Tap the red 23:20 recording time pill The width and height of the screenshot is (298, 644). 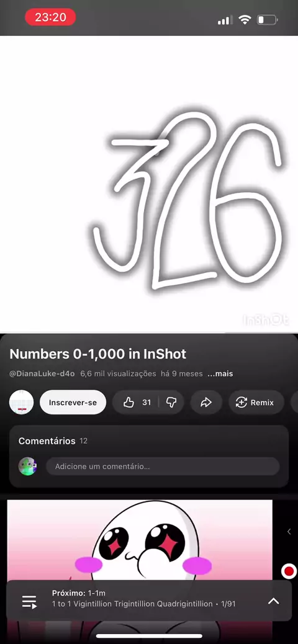point(50,17)
